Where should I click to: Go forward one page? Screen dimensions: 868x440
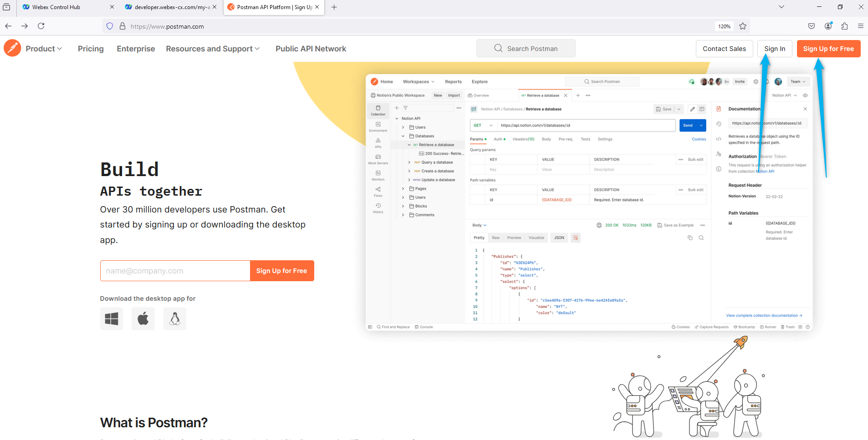25,26
